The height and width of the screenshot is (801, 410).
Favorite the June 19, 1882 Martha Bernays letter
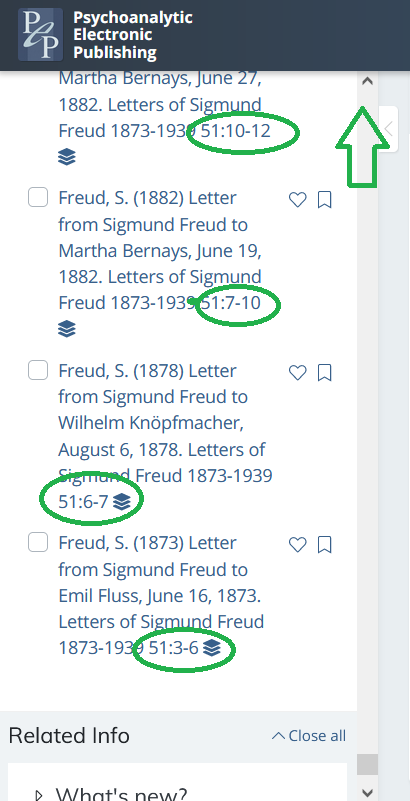click(x=298, y=200)
